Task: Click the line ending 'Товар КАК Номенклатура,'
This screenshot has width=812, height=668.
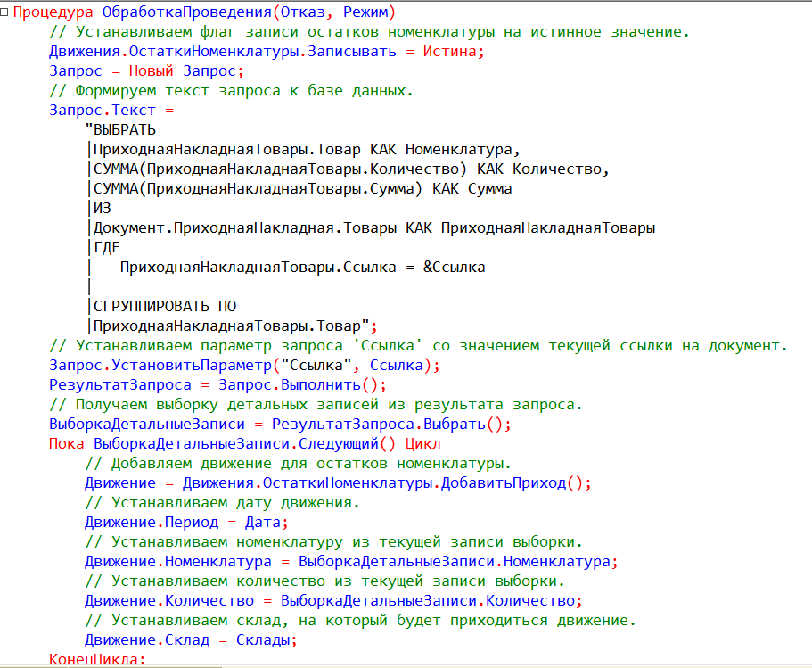Action: pyautogui.click(x=303, y=149)
